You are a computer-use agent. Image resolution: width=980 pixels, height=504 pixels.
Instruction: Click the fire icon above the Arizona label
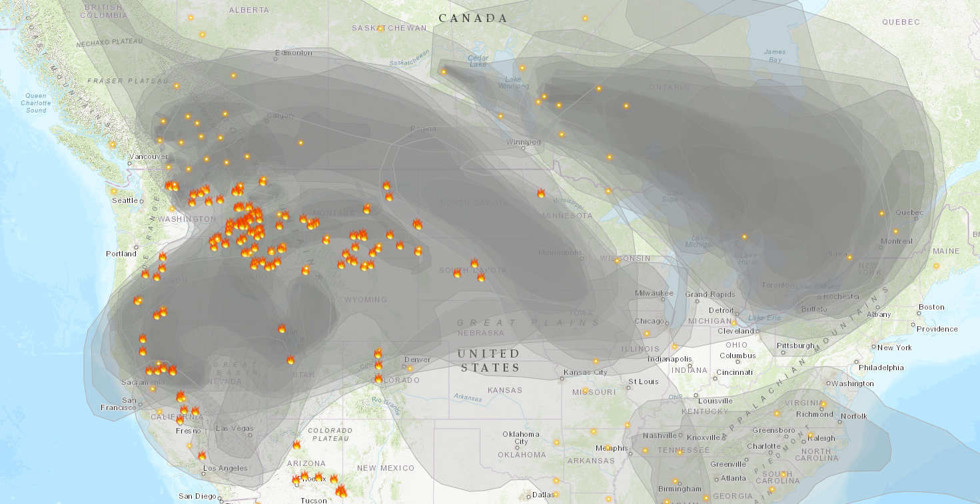point(296,445)
